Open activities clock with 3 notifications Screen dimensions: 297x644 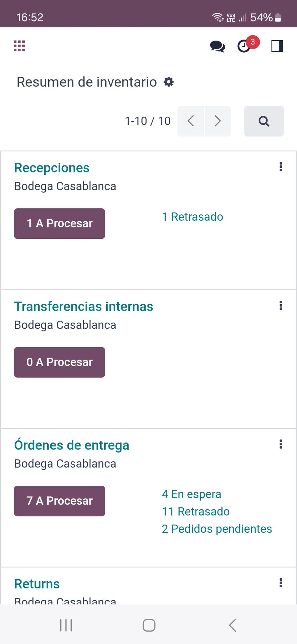[x=244, y=46]
